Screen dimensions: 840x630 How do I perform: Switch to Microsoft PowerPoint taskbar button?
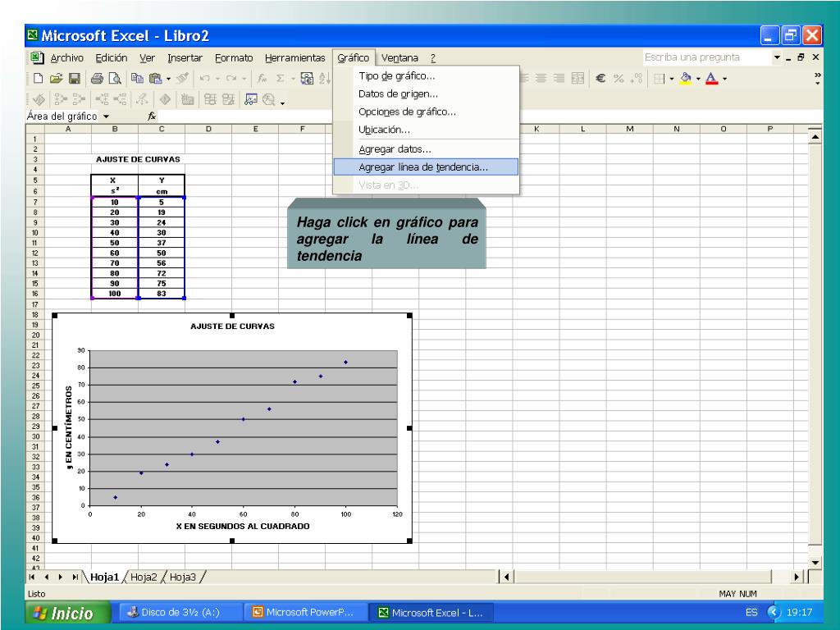tap(305, 612)
